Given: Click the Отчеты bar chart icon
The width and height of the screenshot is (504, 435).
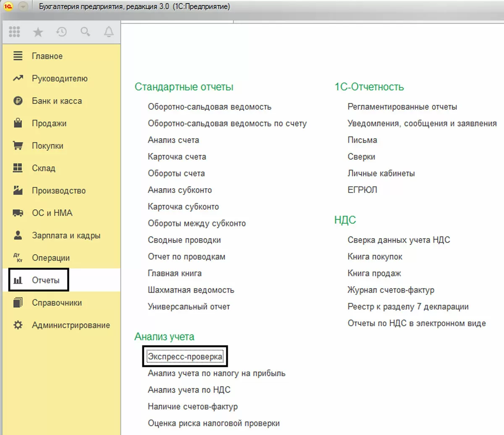Looking at the screenshot, I should click(18, 280).
